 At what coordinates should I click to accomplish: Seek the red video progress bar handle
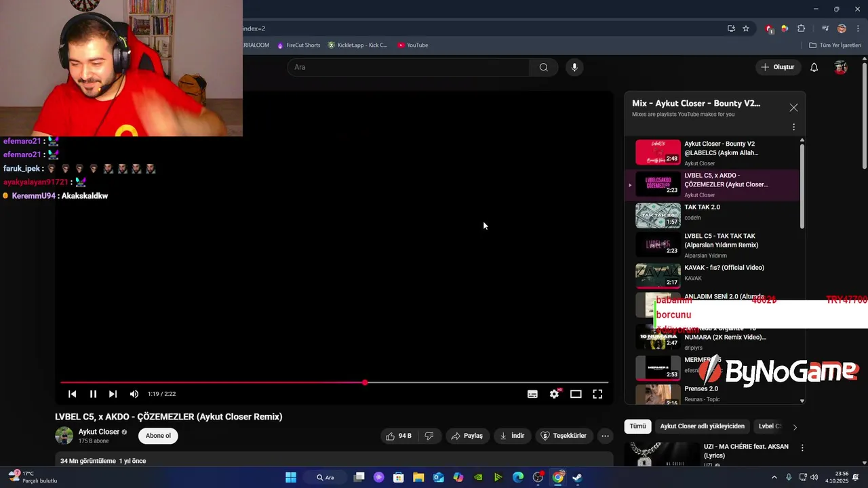365,383
